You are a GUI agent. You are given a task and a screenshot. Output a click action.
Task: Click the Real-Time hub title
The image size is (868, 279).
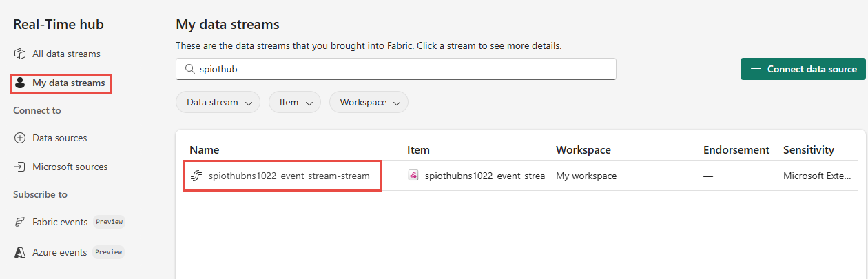coord(59,24)
